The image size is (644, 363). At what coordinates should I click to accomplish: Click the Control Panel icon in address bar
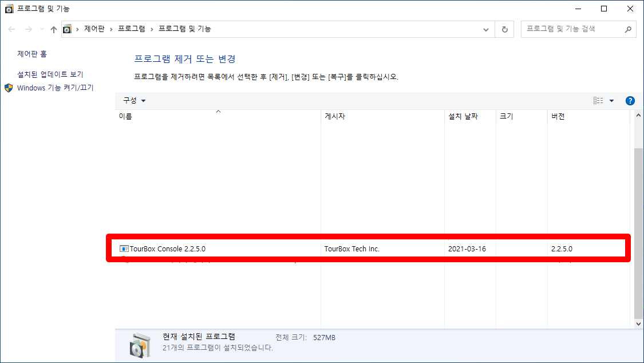pos(67,29)
